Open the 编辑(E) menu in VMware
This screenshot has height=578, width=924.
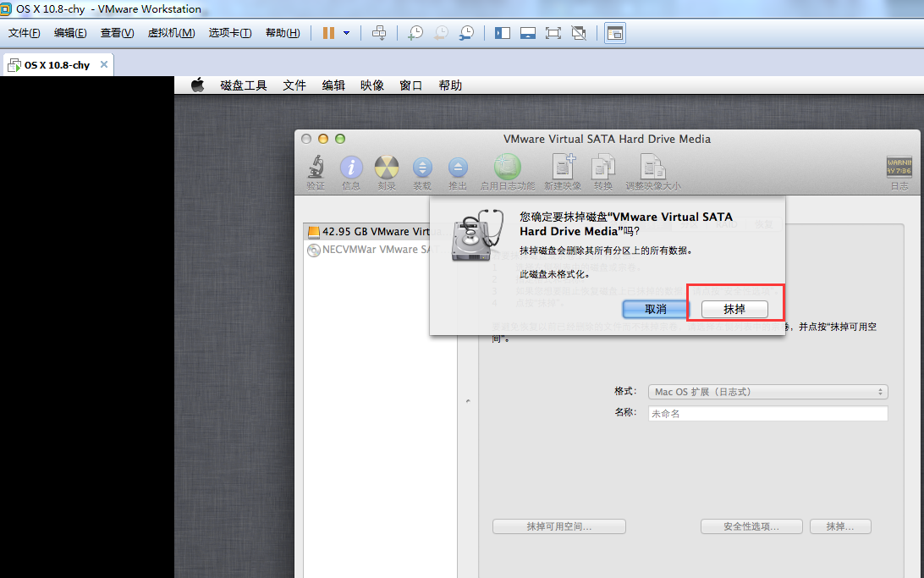pos(70,33)
